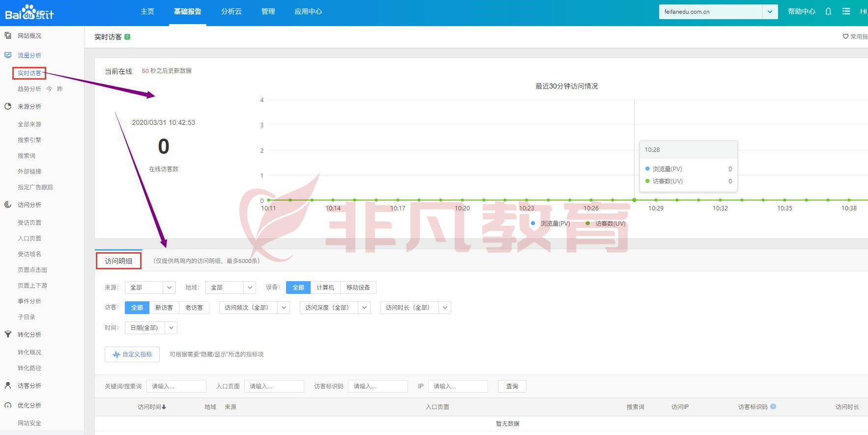Open 搜索引擎 in the sidebar
The width and height of the screenshot is (868, 435).
click(x=29, y=140)
